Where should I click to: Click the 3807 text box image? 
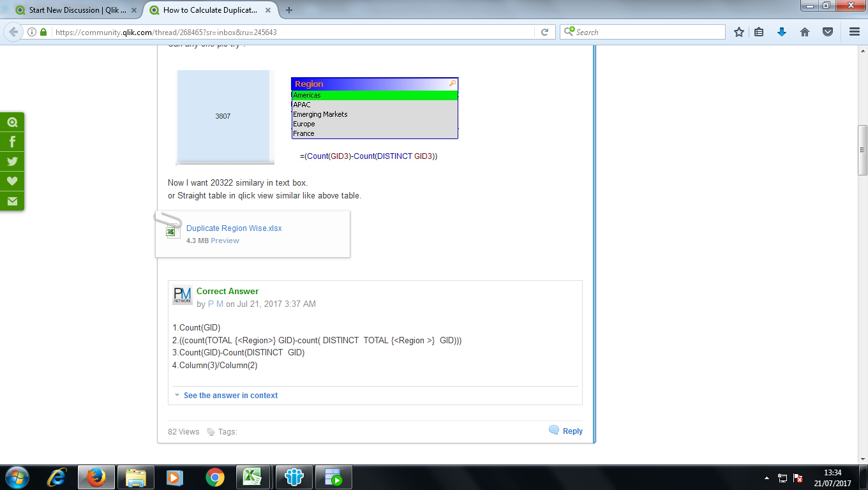tap(223, 116)
